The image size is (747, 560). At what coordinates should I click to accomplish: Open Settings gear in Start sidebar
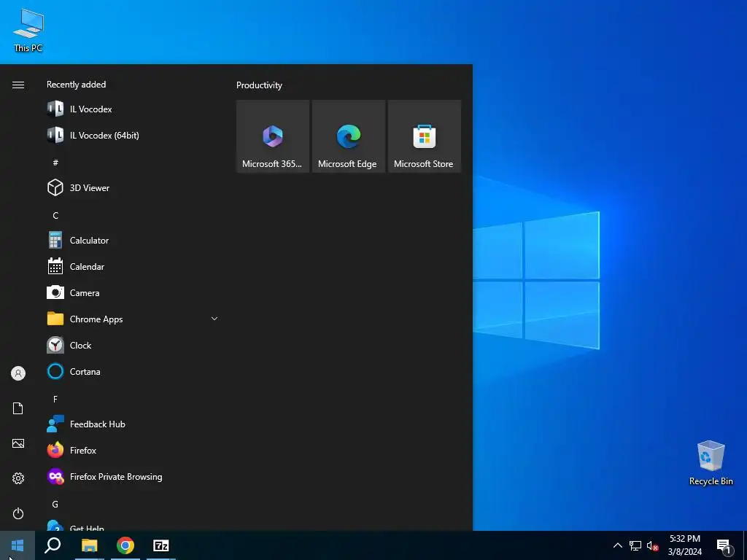[x=18, y=478]
